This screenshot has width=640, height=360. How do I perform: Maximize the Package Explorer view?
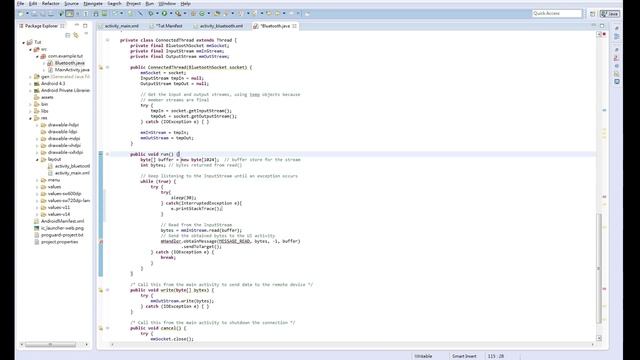tap(85, 25)
